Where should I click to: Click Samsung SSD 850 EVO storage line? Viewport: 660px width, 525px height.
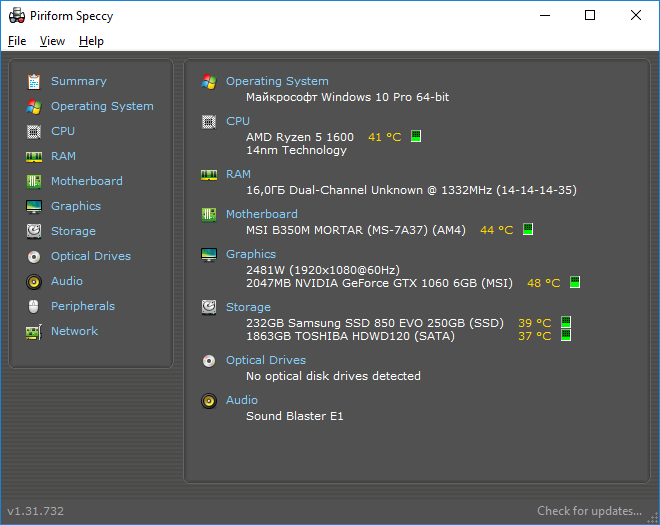click(375, 323)
